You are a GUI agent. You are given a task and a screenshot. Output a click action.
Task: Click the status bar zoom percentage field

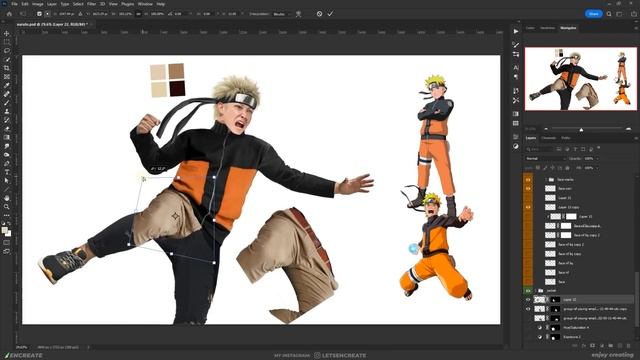(22, 347)
